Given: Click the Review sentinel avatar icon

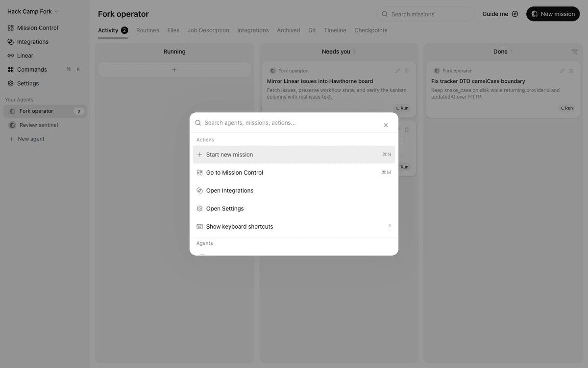Looking at the screenshot, I should click(x=12, y=125).
